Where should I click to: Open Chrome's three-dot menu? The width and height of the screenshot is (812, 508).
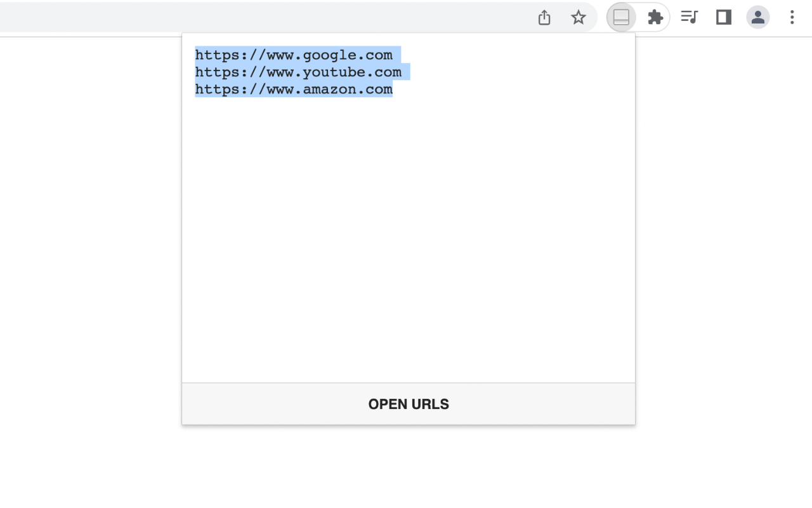[792, 17]
